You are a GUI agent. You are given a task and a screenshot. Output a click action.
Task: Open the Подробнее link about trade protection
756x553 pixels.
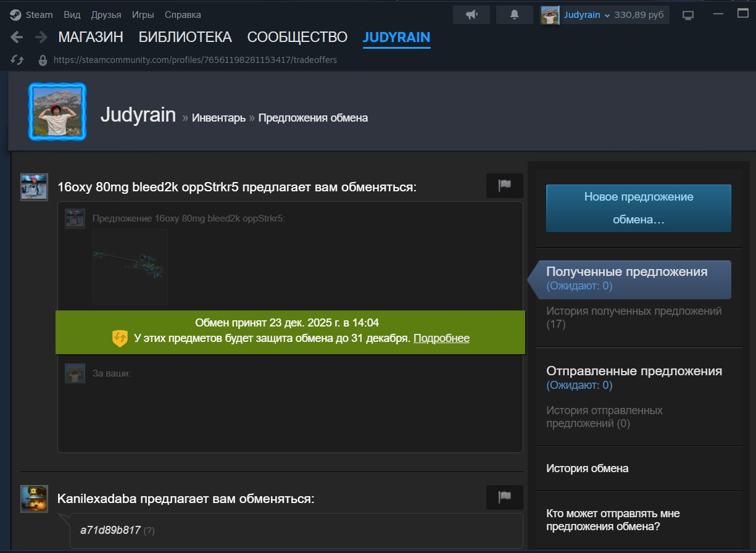pyautogui.click(x=441, y=338)
